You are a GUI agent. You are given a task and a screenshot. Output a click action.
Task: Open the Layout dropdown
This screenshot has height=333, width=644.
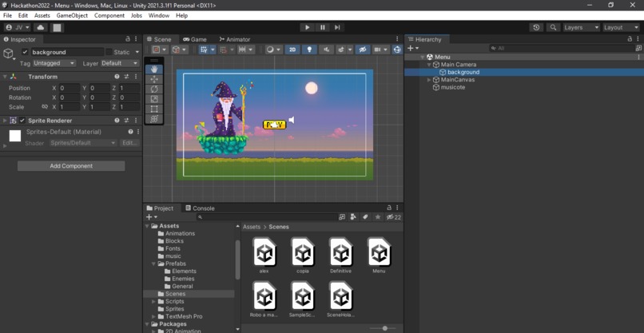point(621,27)
